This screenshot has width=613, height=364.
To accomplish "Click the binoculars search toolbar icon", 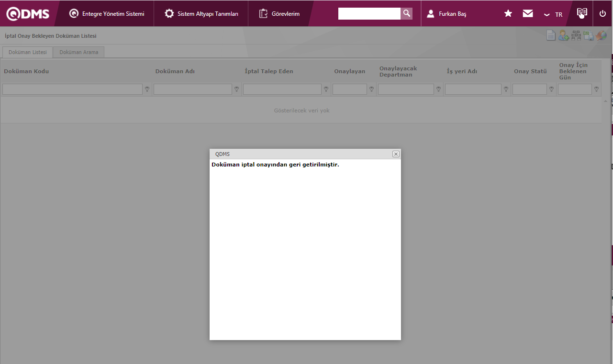I will [576, 35].
